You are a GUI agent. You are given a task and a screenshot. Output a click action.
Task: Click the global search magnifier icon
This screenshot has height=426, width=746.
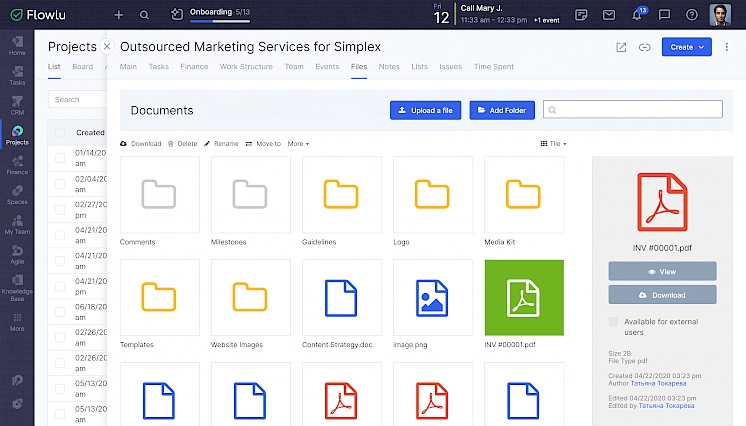[145, 15]
